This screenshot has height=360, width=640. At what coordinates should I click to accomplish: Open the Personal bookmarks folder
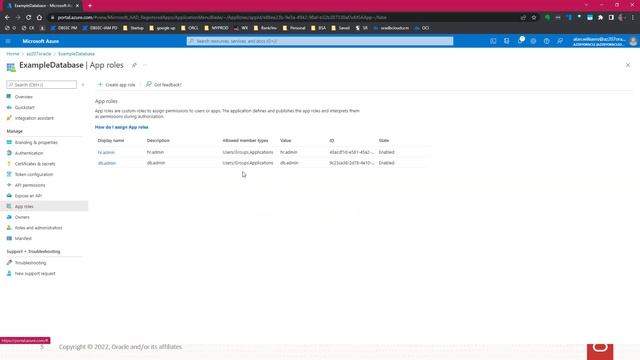(294, 28)
